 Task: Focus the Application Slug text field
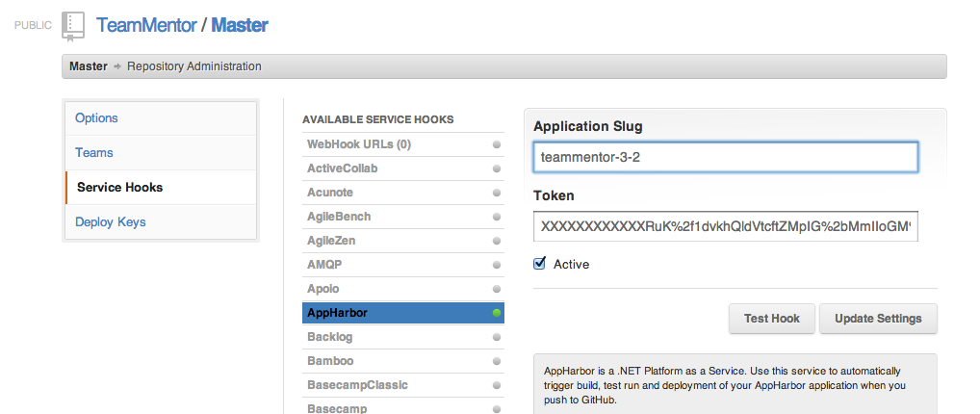(x=725, y=156)
